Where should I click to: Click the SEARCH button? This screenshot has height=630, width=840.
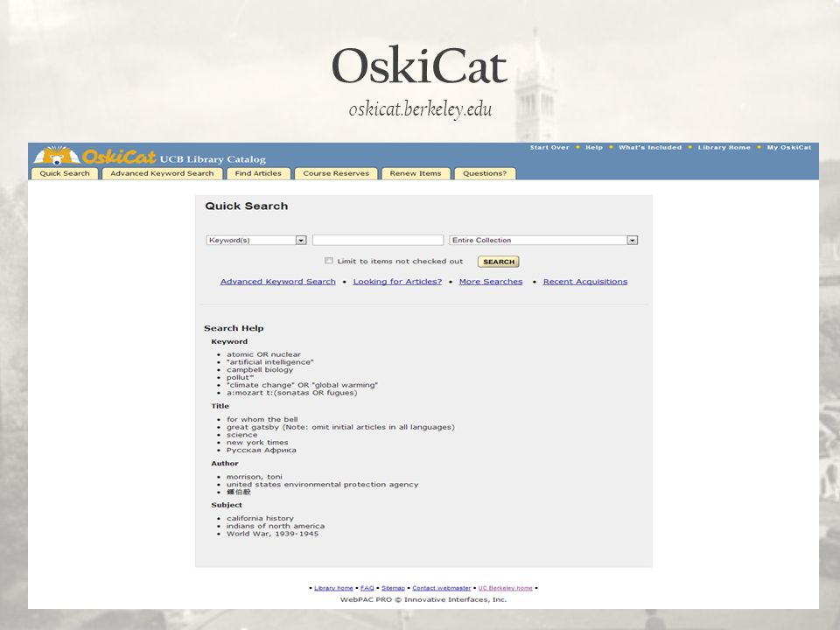499,262
